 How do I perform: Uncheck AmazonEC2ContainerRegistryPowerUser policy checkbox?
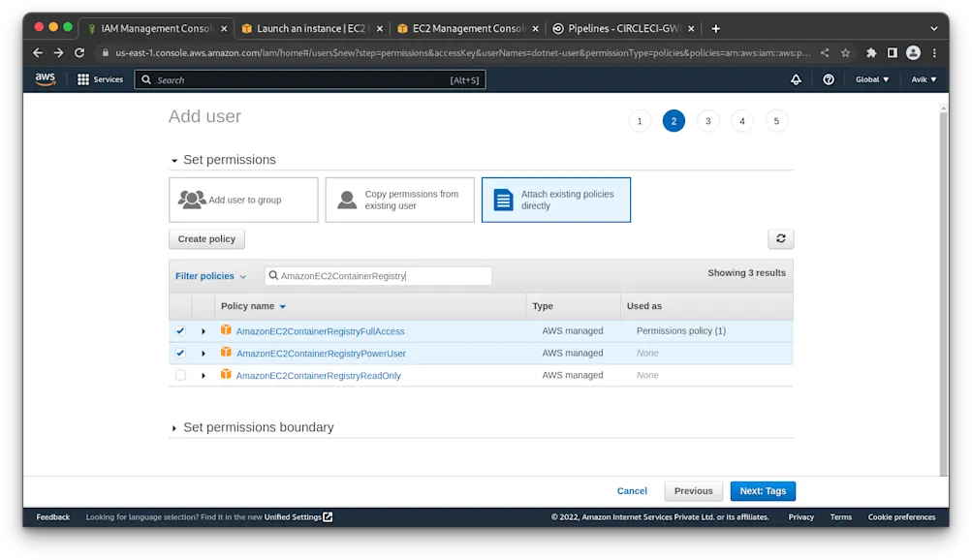[180, 353]
